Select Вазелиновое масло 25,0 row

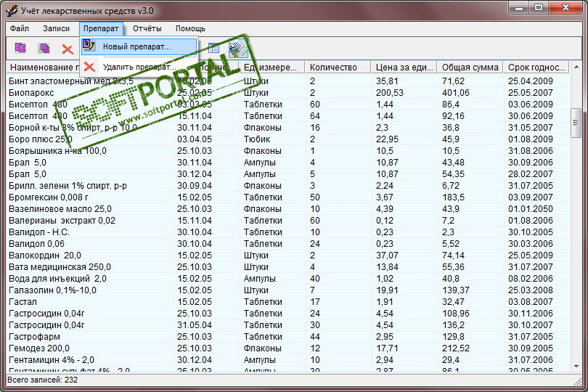[x=288, y=209]
